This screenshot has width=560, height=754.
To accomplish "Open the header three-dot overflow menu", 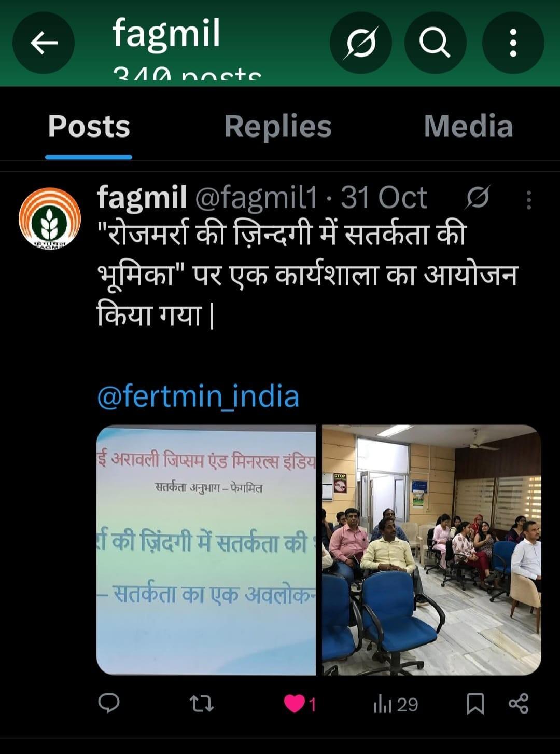I will [x=513, y=43].
